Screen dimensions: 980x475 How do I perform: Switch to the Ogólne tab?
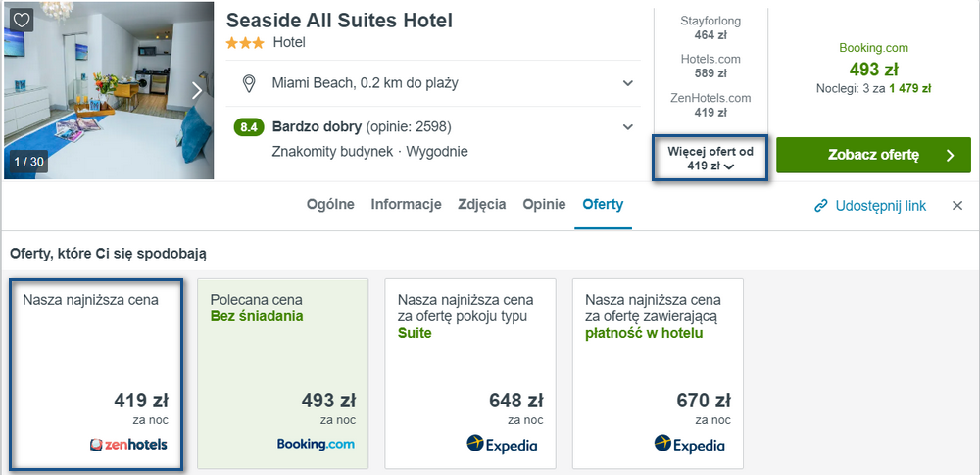[x=330, y=205]
